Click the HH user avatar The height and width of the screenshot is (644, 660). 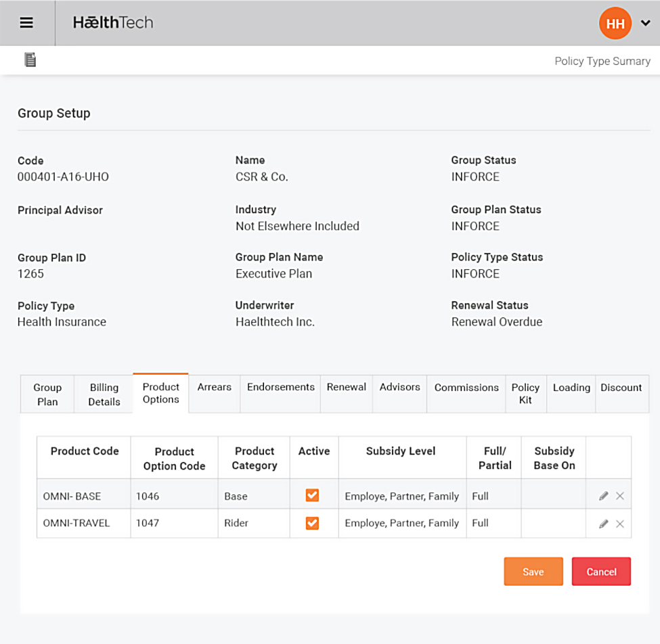point(615,24)
